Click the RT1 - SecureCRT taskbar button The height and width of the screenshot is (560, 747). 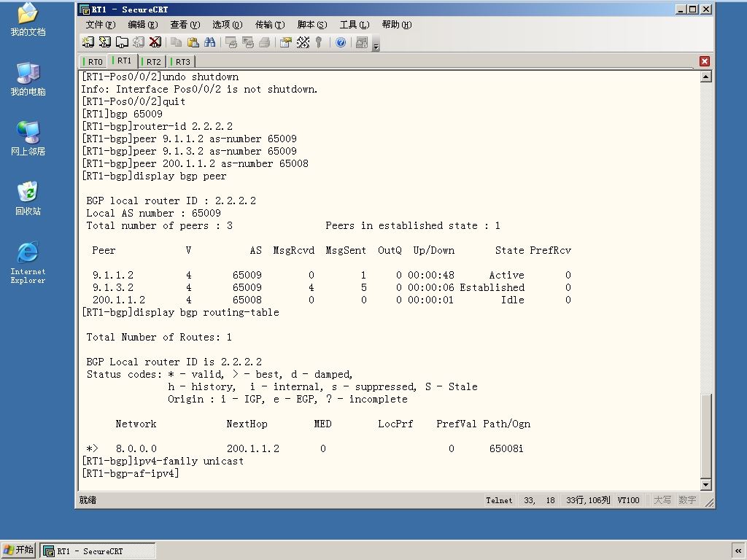pos(98,551)
